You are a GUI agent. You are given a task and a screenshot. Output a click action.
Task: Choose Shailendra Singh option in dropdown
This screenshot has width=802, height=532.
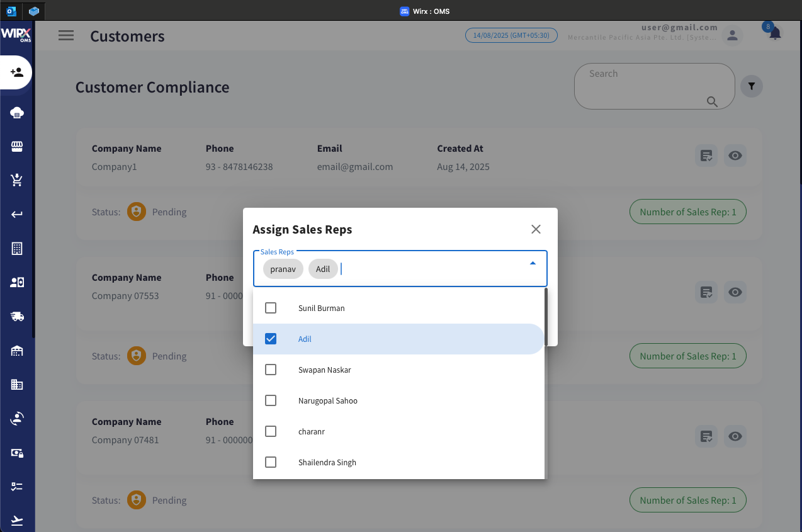coord(327,462)
